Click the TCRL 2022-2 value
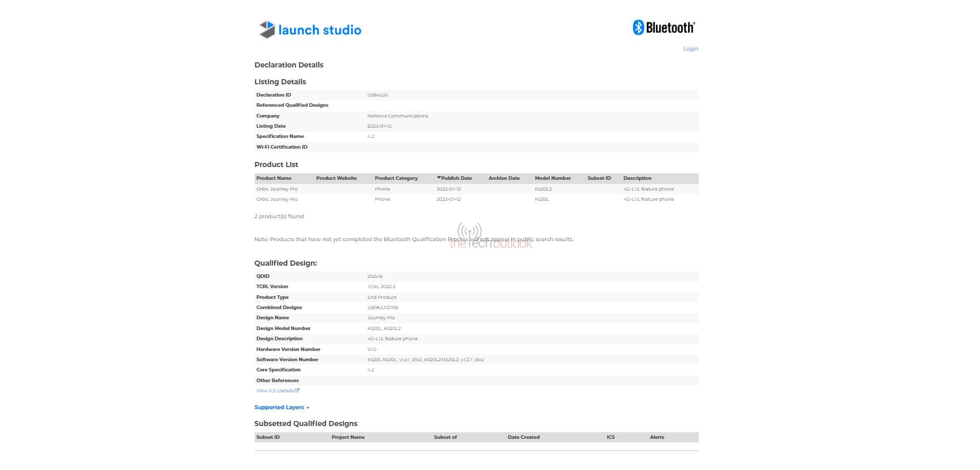The height and width of the screenshot is (470, 980). point(381,287)
